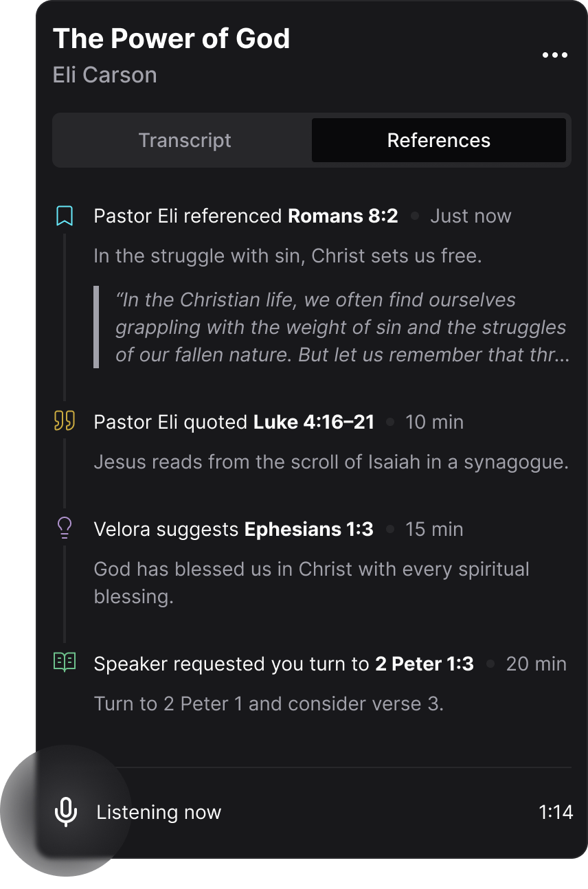Click the speaker name Eli Carson
The height and width of the screenshot is (889, 588).
tap(105, 75)
